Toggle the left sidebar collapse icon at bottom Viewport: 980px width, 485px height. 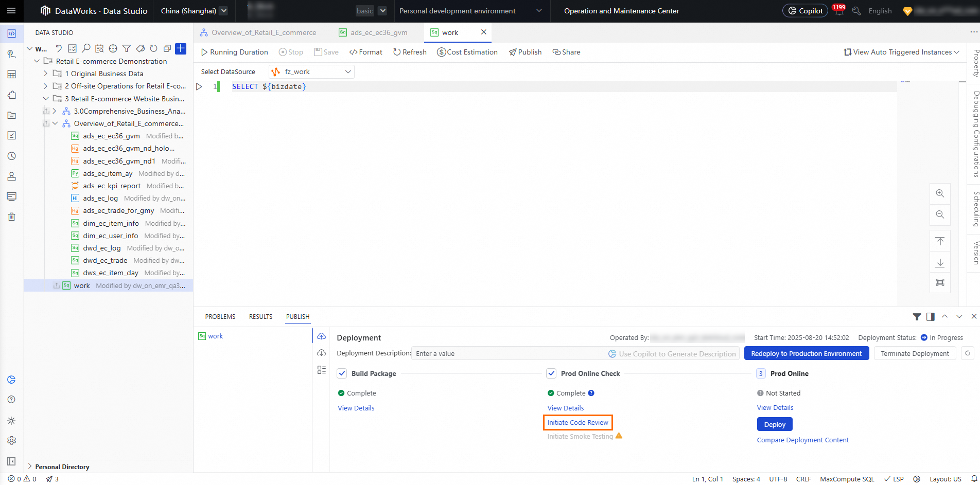click(11, 461)
